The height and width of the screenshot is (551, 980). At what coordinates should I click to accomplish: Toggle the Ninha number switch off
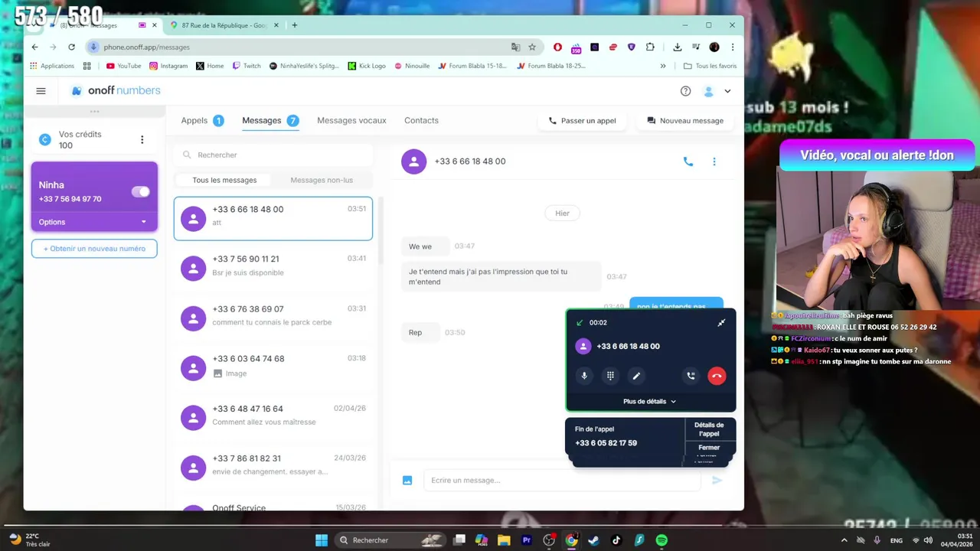pos(141,192)
